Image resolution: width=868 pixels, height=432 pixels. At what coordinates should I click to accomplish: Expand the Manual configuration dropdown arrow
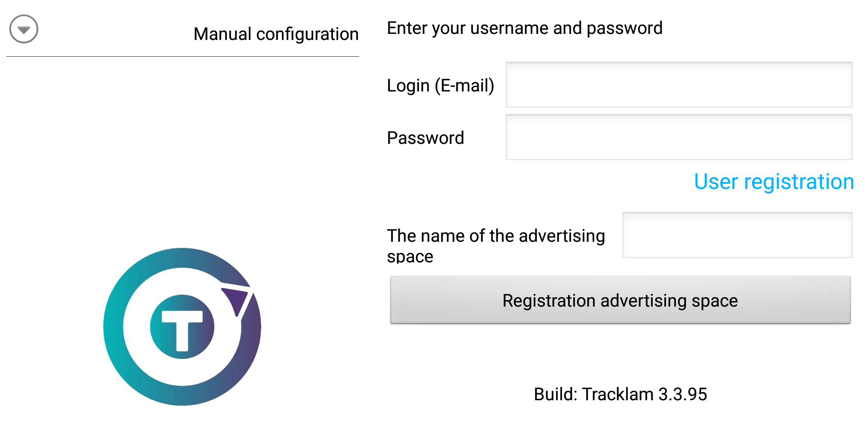coord(24,29)
